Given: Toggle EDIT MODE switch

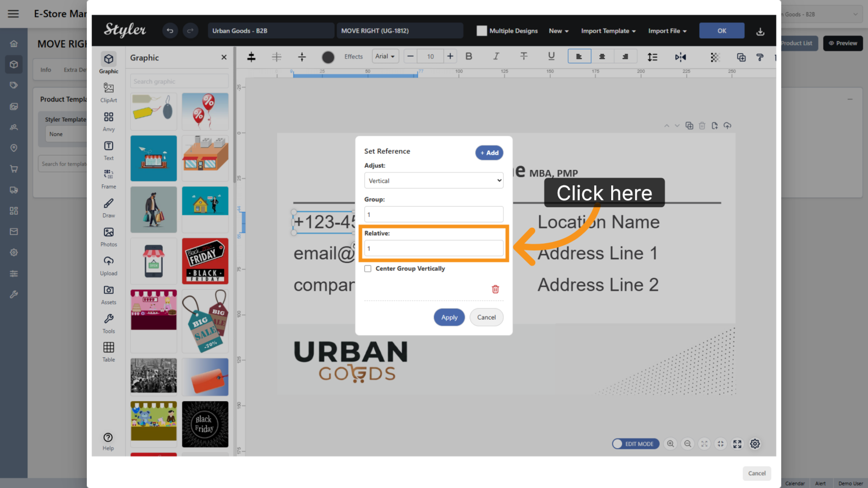Looking at the screenshot, I should pyautogui.click(x=636, y=444).
